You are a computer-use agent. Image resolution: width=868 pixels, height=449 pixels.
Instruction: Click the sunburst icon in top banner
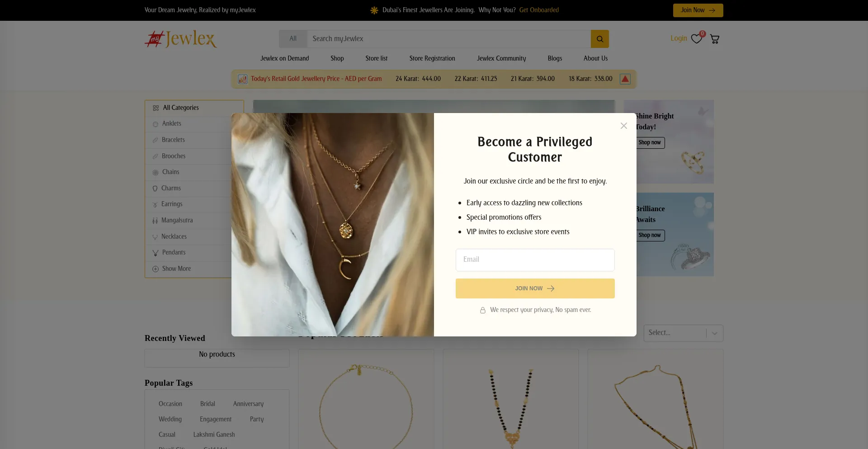pos(374,10)
